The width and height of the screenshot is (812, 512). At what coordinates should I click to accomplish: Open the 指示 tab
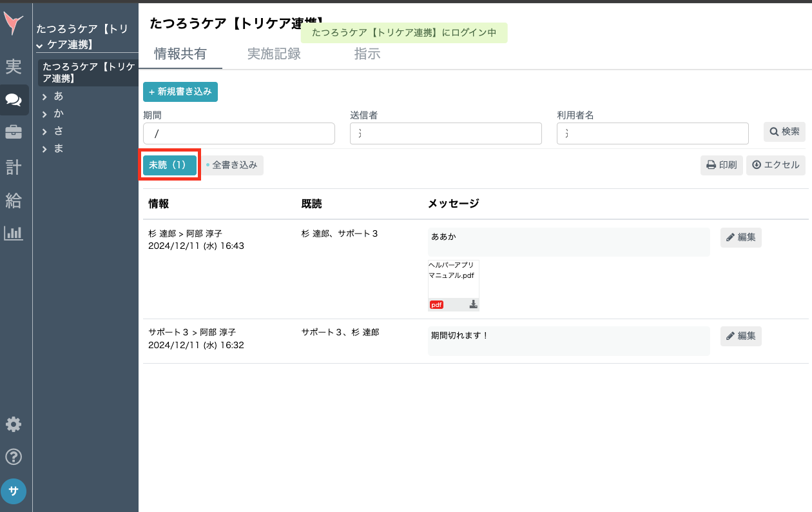[x=367, y=54]
